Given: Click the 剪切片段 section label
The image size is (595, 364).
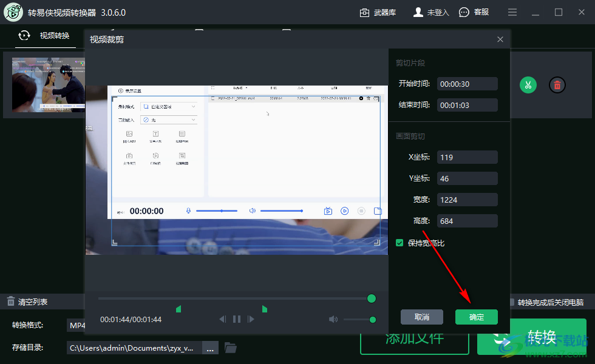Looking at the screenshot, I should tap(410, 63).
